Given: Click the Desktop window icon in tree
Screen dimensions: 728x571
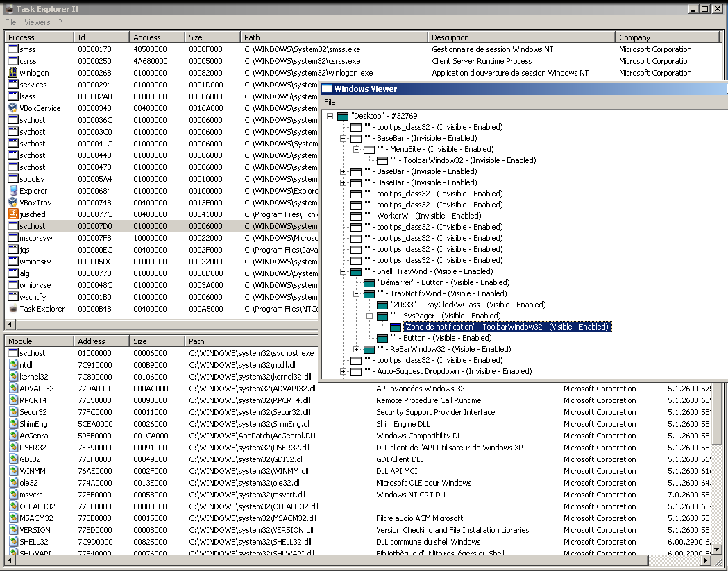Looking at the screenshot, I should tap(343, 116).
